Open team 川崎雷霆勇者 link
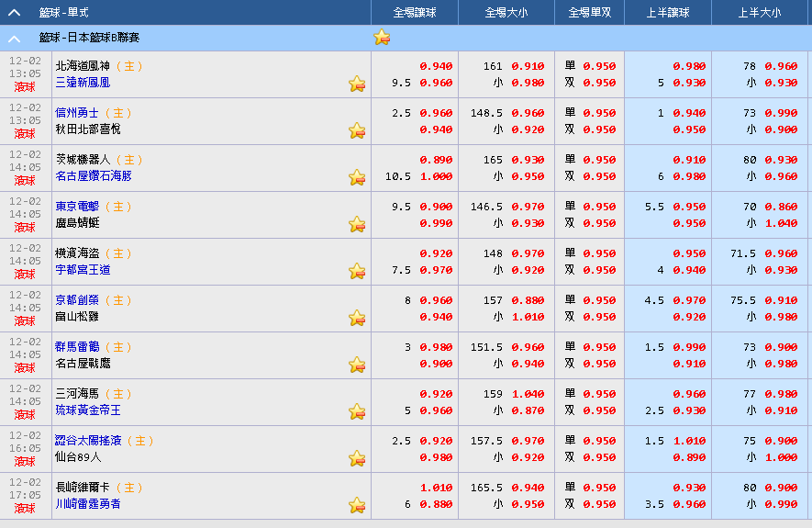 [88, 503]
